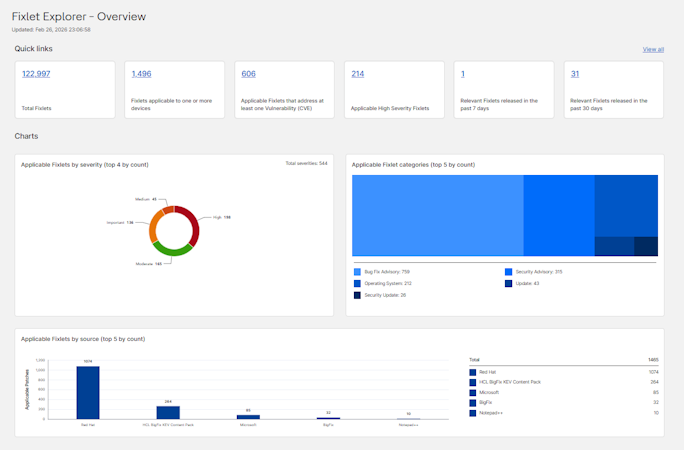
Task: Click Notepad++ legend swatch in totals
Action: tap(472, 413)
